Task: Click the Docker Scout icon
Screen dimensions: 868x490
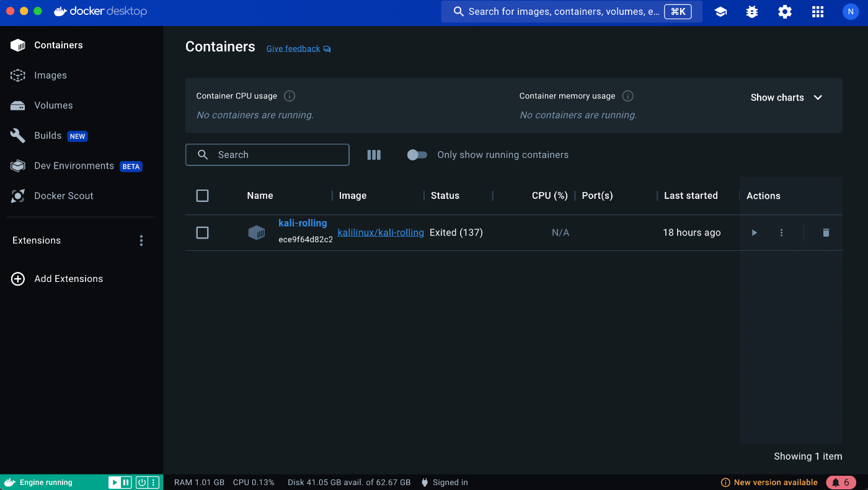Action: 18,196
